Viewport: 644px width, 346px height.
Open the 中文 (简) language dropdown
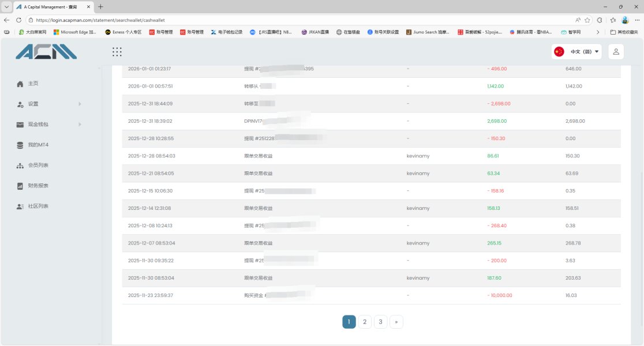pos(576,52)
